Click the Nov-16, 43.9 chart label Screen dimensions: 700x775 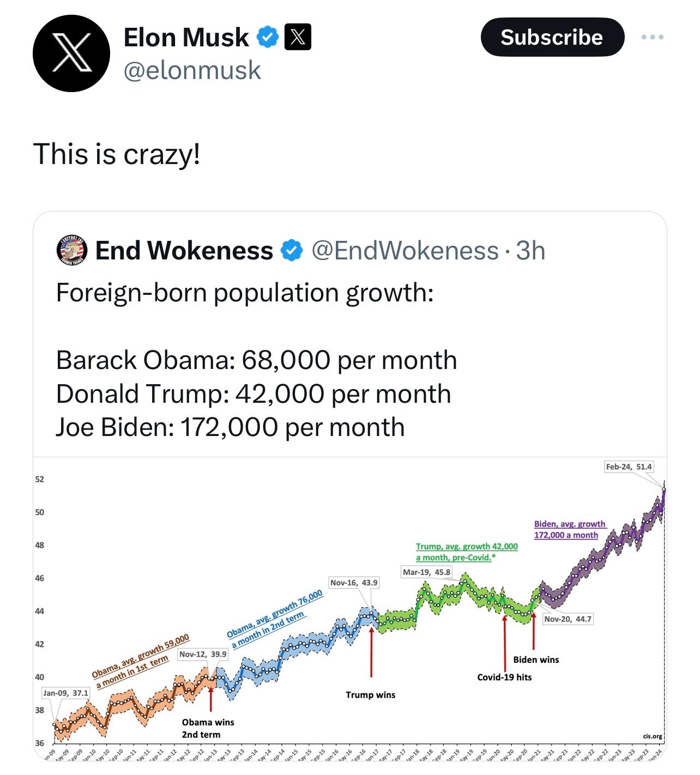pos(354,583)
